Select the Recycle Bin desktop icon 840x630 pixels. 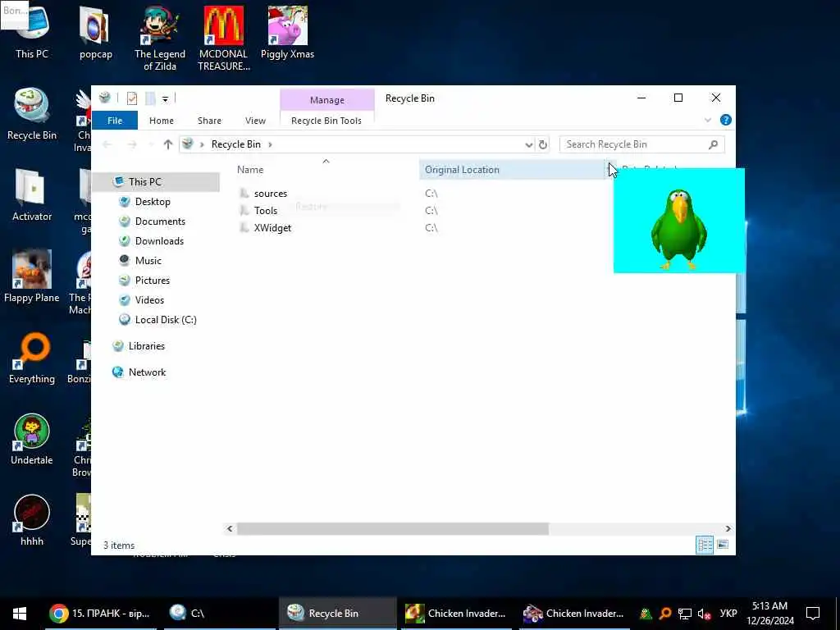coord(32,114)
